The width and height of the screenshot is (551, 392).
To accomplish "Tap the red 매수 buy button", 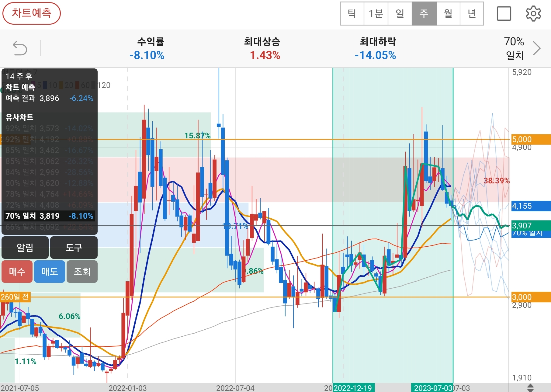I will point(17,272).
